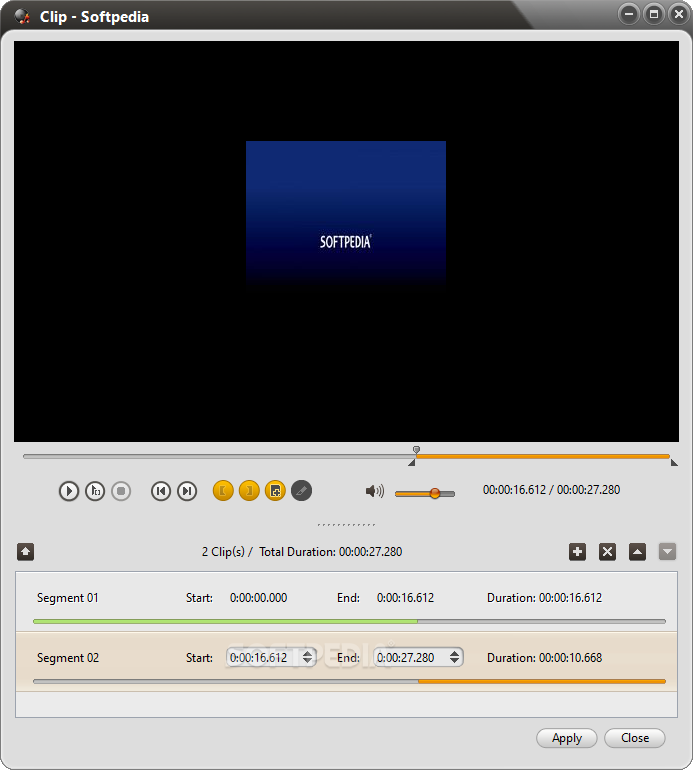Mute audio via speaker icon
693x770 pixels.
[374, 491]
